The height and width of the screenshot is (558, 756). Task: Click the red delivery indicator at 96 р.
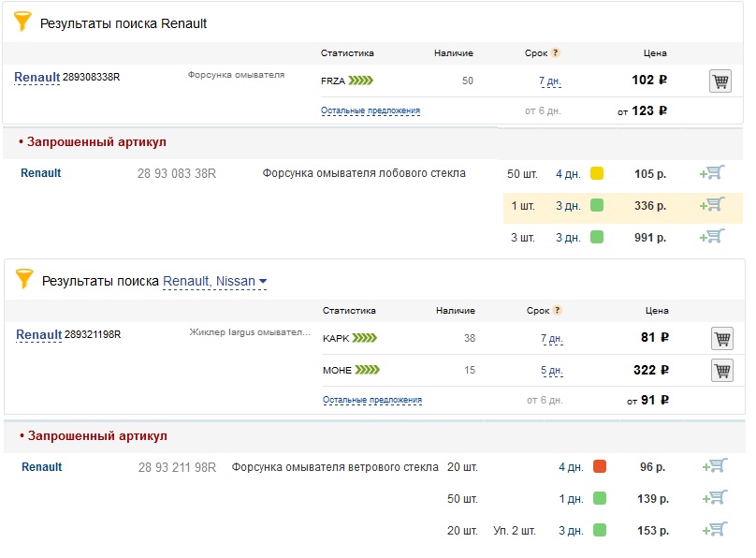pos(600,466)
